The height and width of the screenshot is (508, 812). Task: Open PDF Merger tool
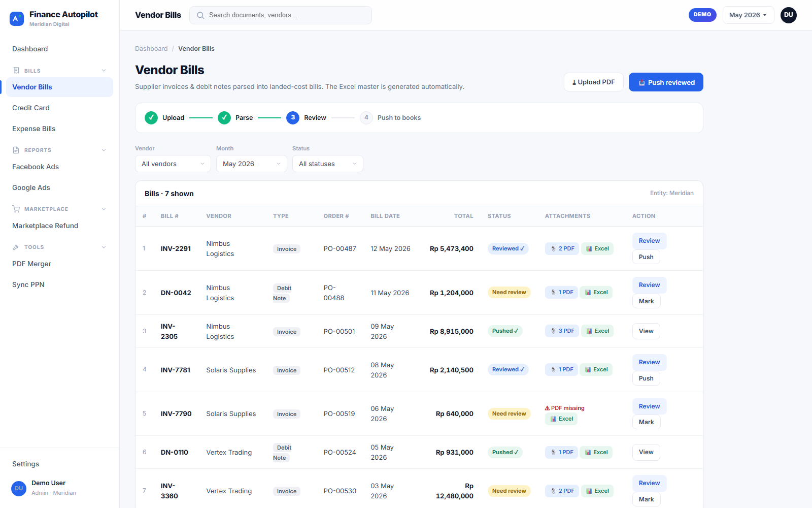(59, 264)
